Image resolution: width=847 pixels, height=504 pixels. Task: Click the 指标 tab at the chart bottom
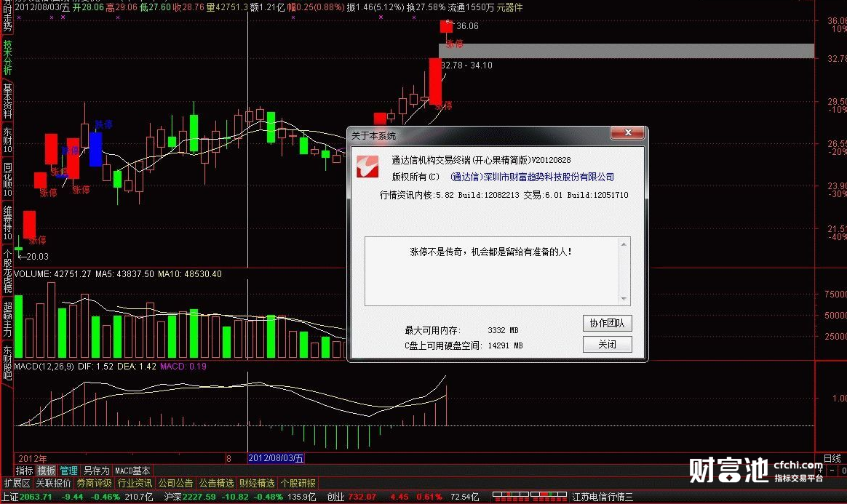point(24,471)
